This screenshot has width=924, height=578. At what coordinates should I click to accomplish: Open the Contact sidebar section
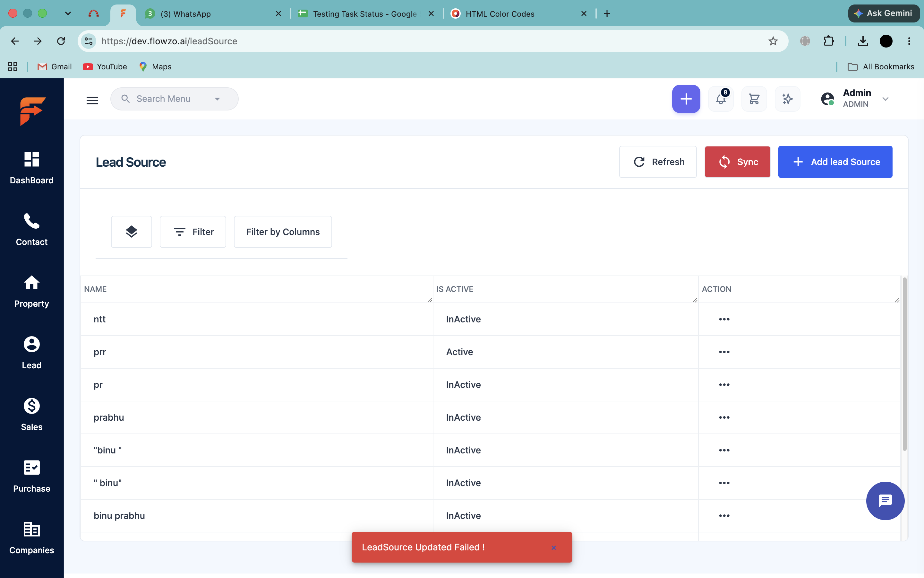(x=32, y=229)
